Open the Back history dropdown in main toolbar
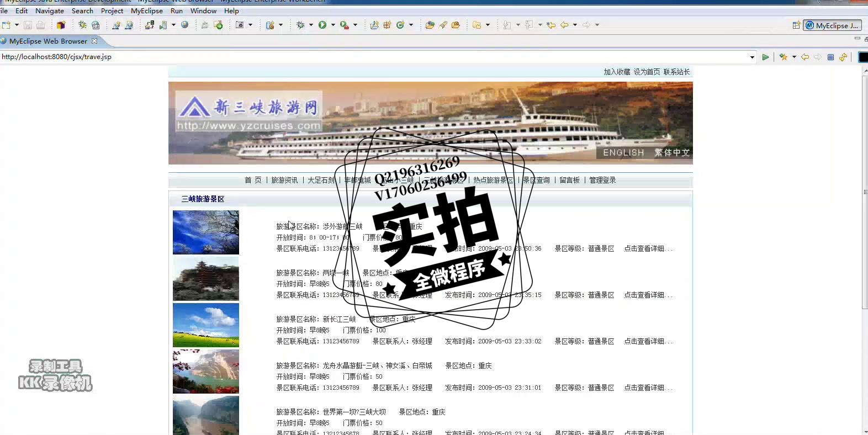The height and width of the screenshot is (435, 868). (x=575, y=25)
